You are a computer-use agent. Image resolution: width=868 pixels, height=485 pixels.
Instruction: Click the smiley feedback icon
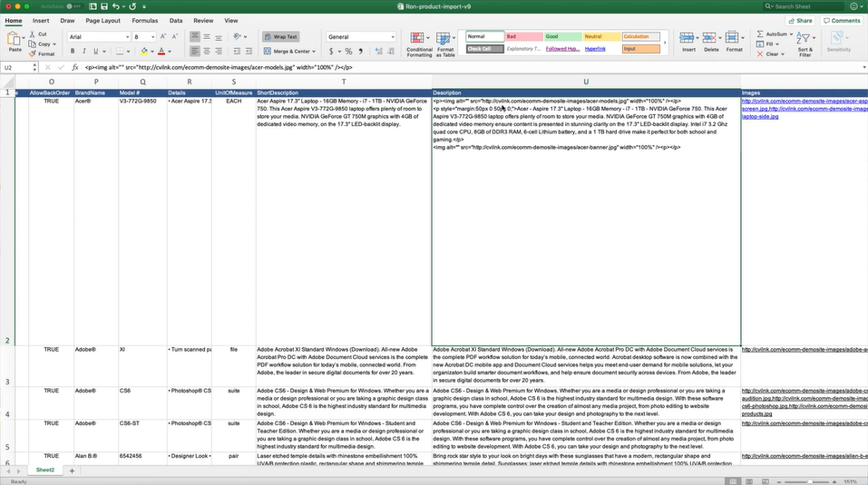point(853,6)
